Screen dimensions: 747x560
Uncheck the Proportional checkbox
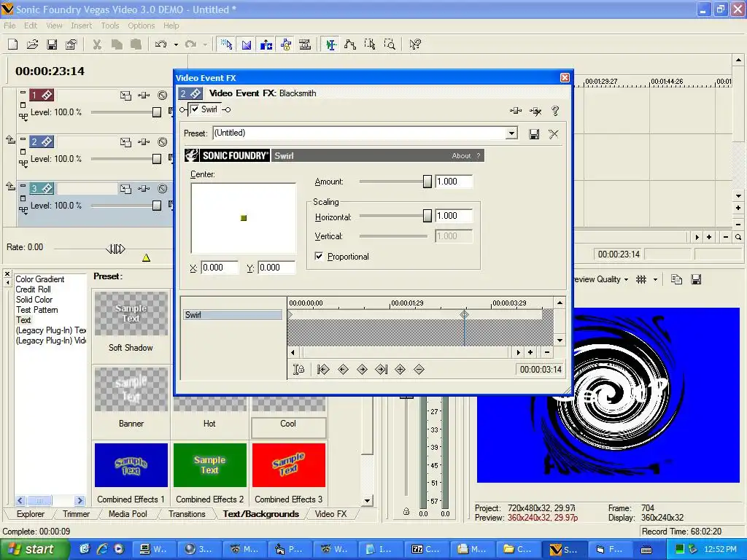[x=319, y=256]
